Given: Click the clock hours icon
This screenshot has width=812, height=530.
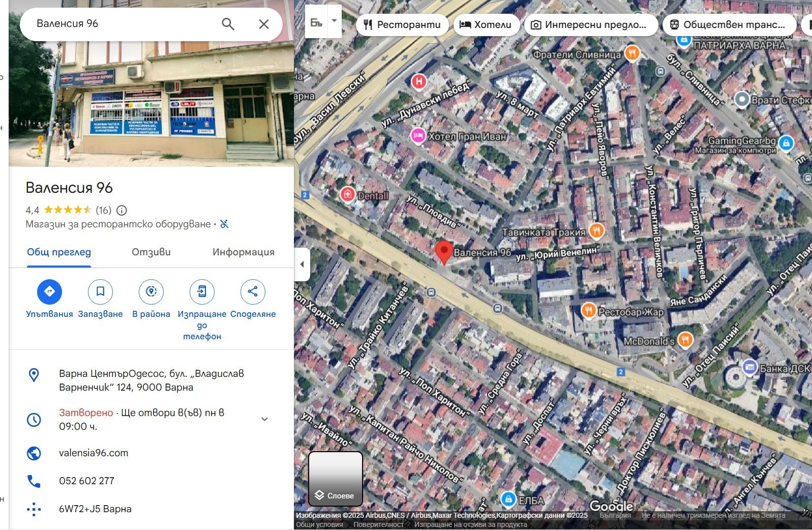Looking at the screenshot, I should (34, 420).
